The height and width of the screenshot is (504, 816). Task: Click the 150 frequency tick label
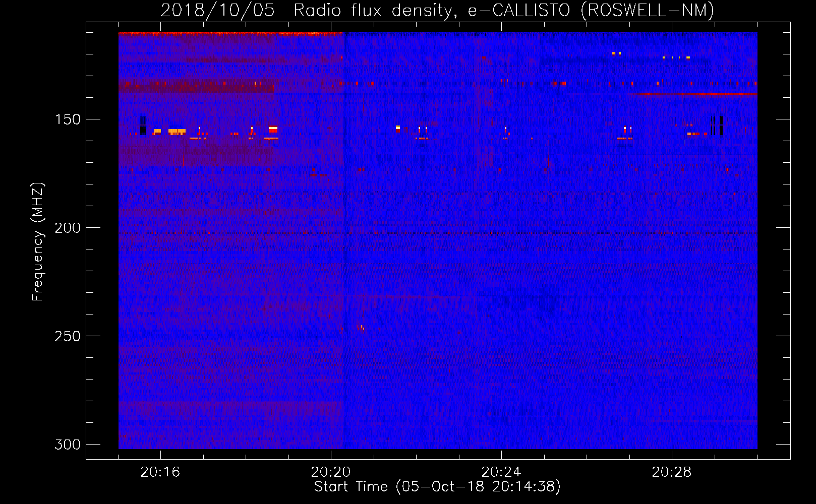click(x=68, y=119)
